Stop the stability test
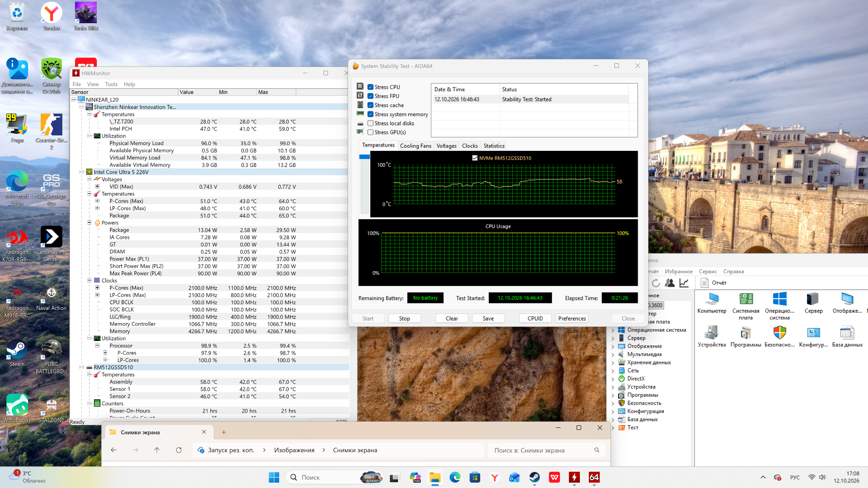This screenshot has height=488, width=868. pyautogui.click(x=404, y=318)
